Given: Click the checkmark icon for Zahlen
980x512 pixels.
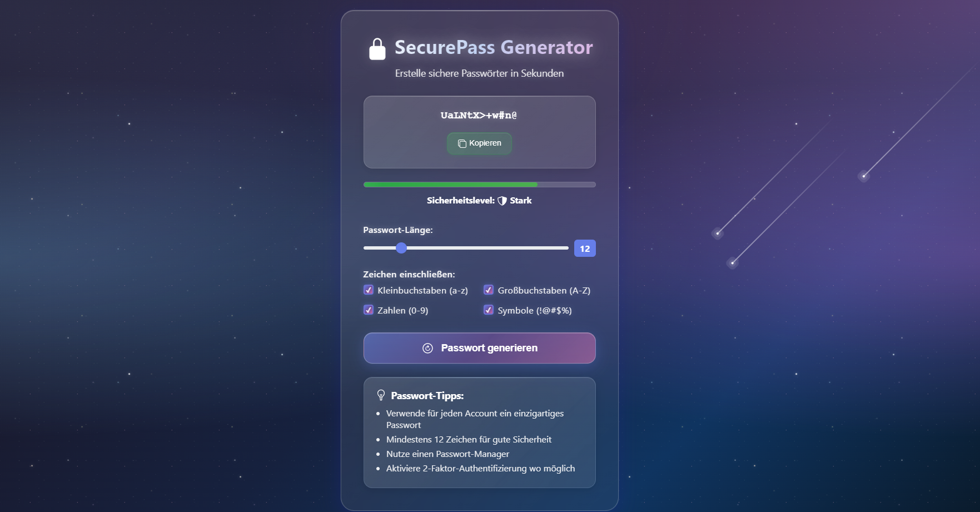Looking at the screenshot, I should (x=369, y=310).
